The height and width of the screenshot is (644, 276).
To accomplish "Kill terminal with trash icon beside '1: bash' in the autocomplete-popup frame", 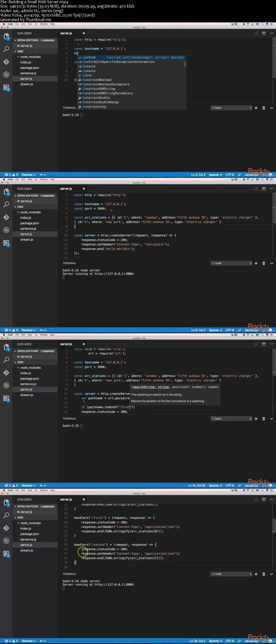I will 264,108.
